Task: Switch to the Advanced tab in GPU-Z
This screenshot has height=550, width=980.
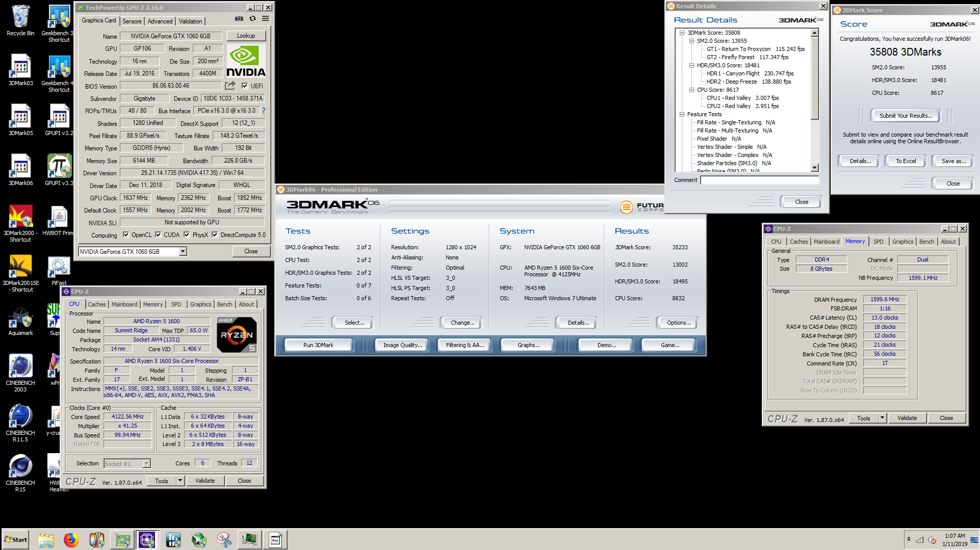Action: point(160,21)
